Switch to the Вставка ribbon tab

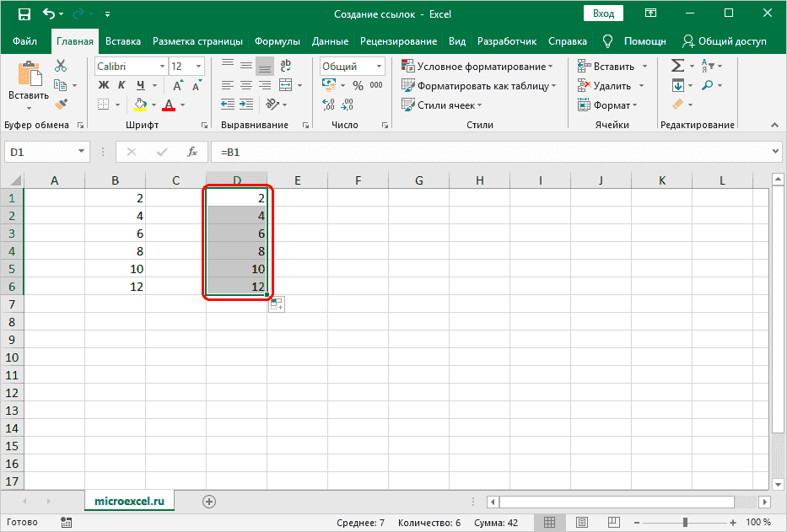[x=123, y=41]
